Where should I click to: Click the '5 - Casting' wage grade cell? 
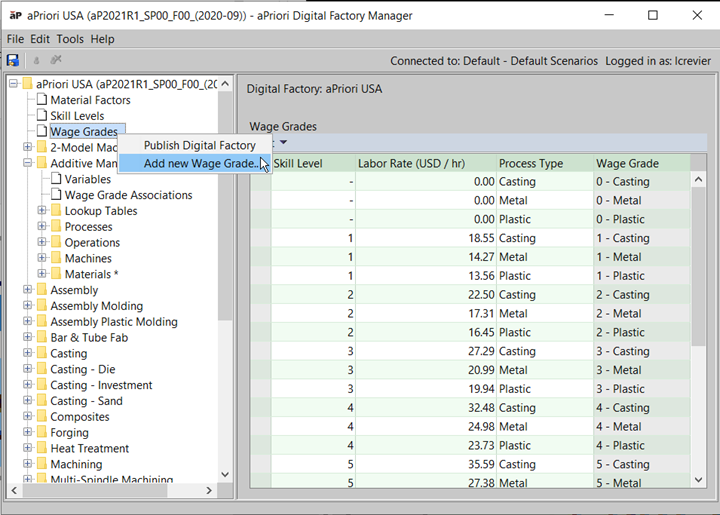tap(641, 464)
